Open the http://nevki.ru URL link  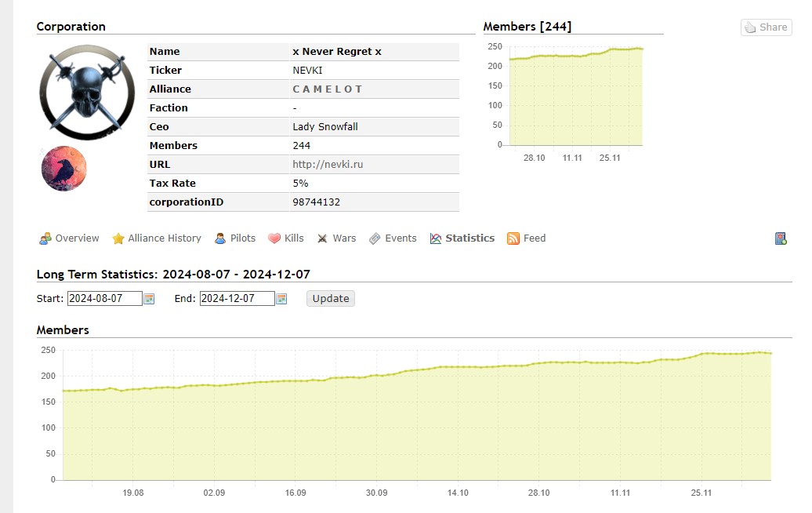[328, 164]
